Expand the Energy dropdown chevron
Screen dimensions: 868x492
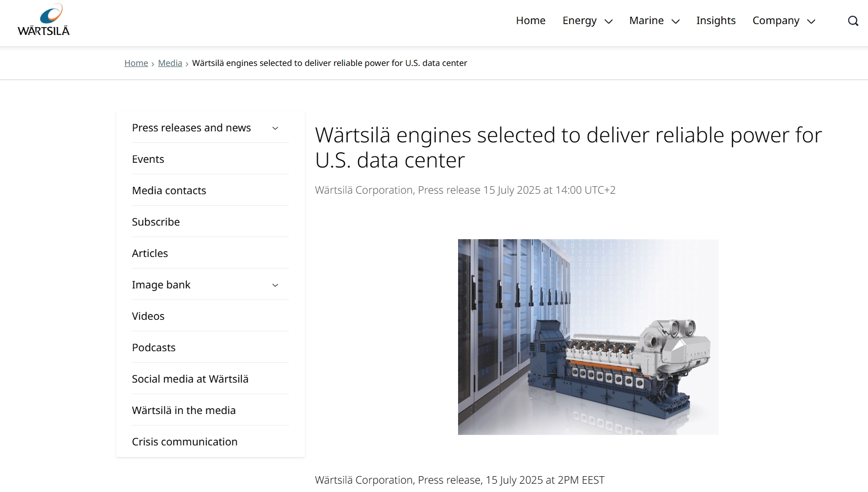pyautogui.click(x=608, y=21)
